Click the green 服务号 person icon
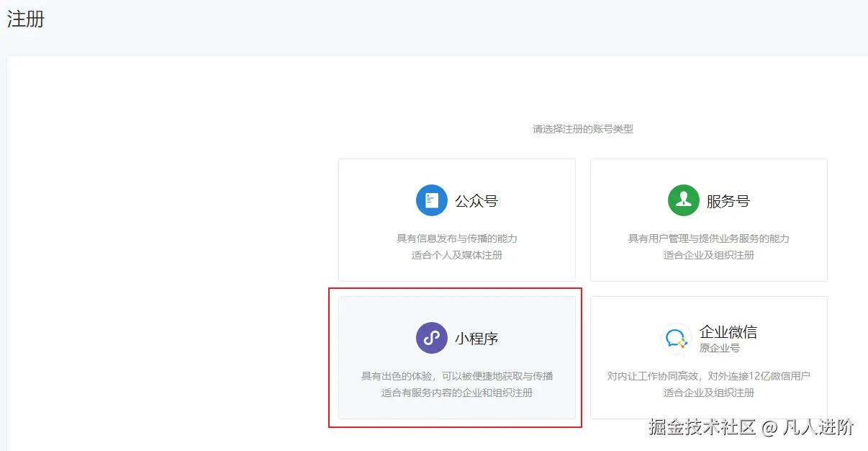Screen dimensions: 868x451 pyautogui.click(x=684, y=200)
